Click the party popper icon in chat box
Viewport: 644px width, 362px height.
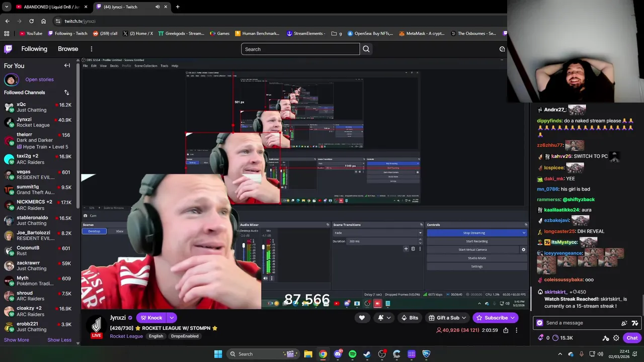coord(624,323)
